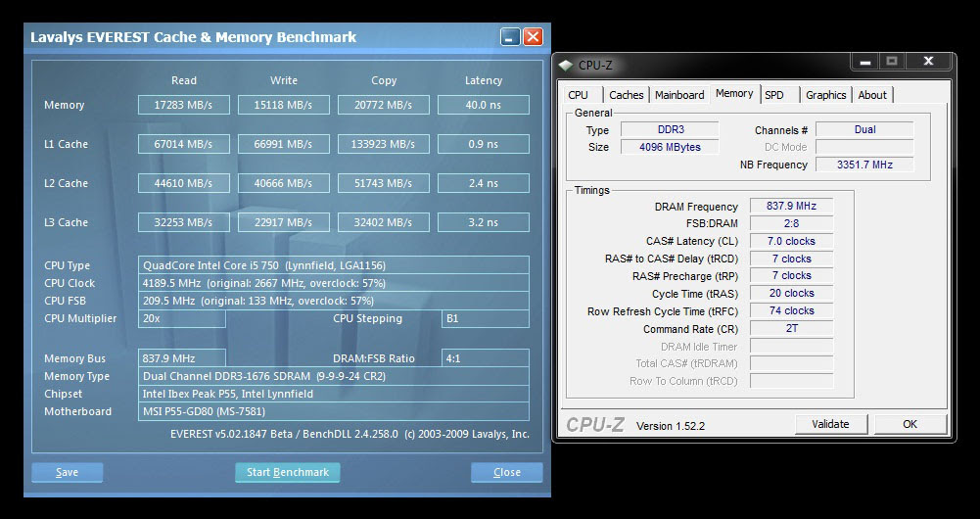This screenshot has height=519, width=980.
Task: Click the L3 Cache latency 3.2 ns
Action: [x=484, y=222]
